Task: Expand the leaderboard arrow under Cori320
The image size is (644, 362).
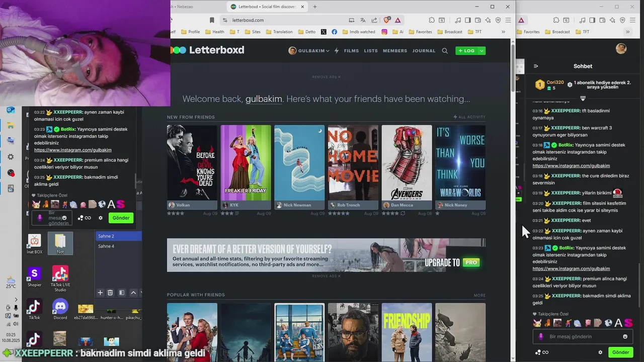Action: (x=583, y=99)
